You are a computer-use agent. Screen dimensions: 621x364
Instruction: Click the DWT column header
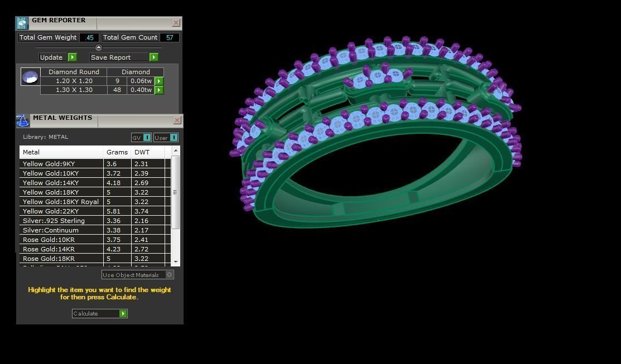coord(148,152)
